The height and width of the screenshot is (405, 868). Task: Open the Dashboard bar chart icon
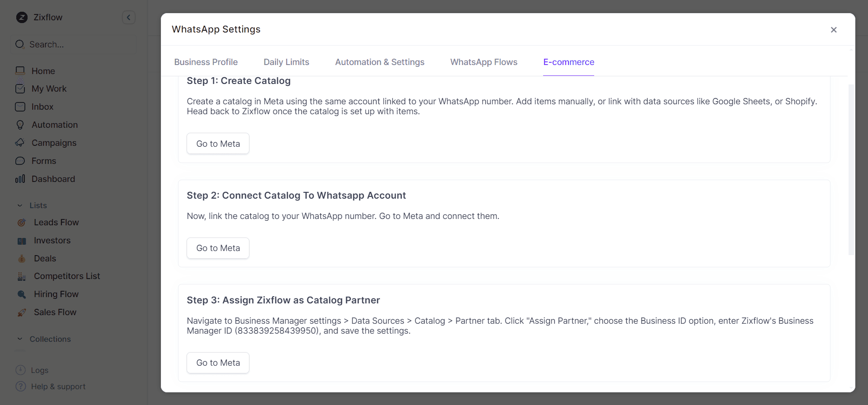tap(20, 179)
